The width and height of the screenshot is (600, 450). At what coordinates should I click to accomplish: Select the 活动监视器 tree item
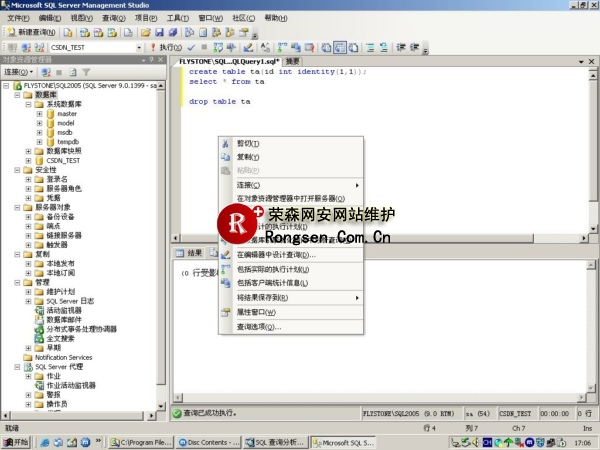point(64,310)
